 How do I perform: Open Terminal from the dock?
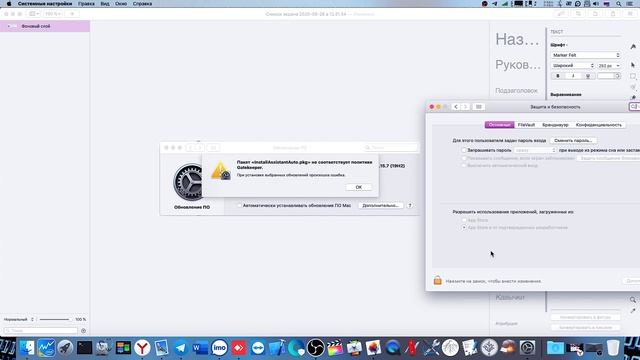tap(84, 348)
